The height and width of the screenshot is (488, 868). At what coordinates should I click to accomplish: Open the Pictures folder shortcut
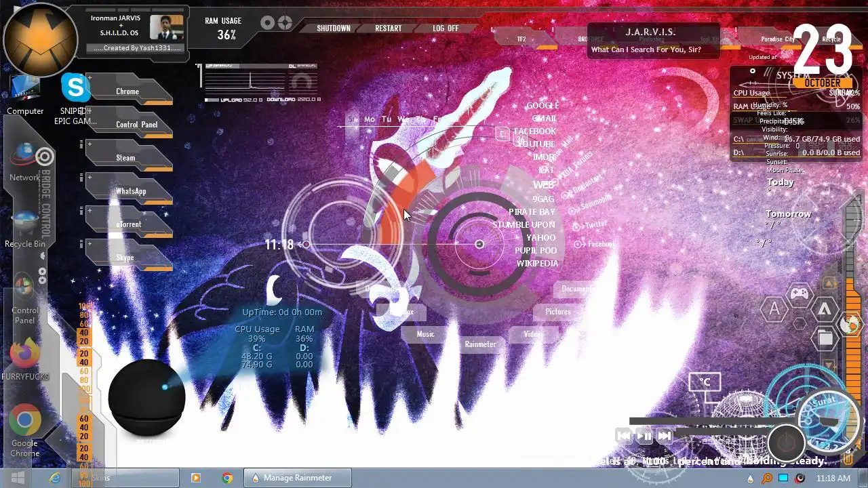click(558, 312)
